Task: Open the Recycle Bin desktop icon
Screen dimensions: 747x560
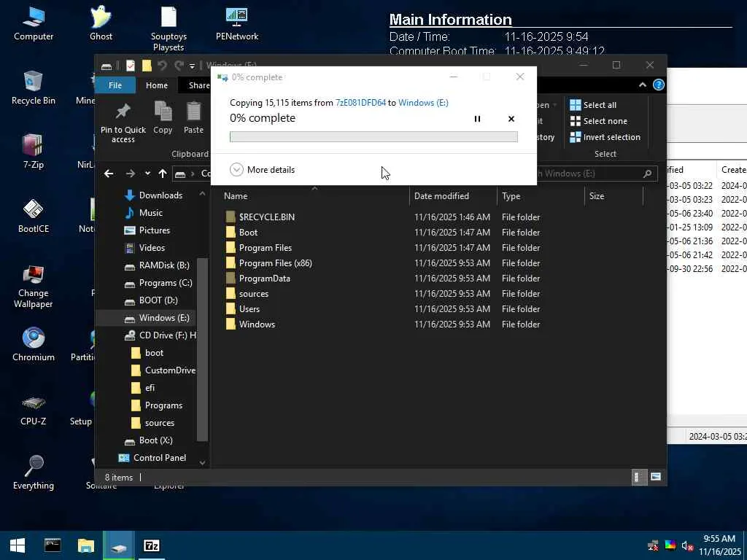Action: (34, 88)
